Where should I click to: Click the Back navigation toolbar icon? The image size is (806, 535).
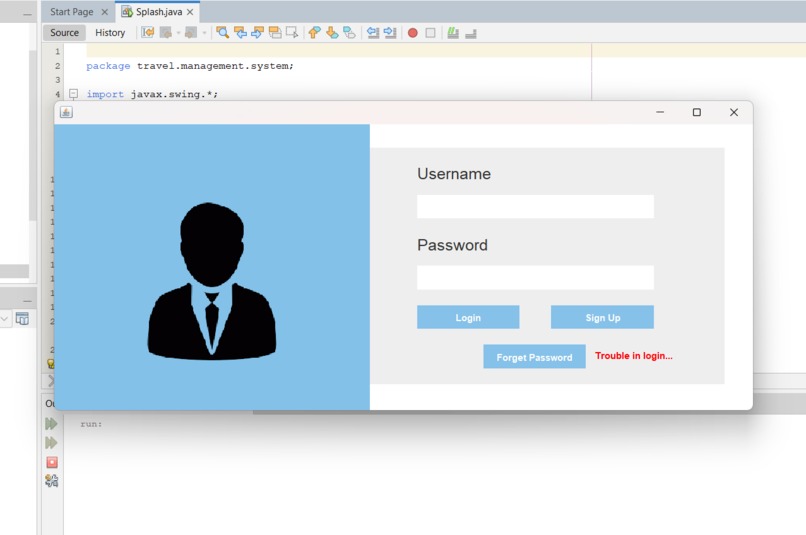(x=166, y=33)
